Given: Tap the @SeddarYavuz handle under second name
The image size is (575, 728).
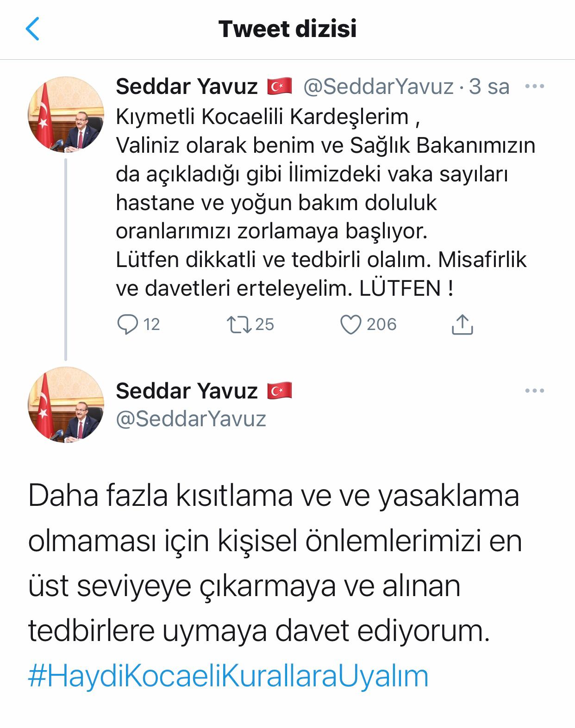Looking at the screenshot, I should click(191, 419).
